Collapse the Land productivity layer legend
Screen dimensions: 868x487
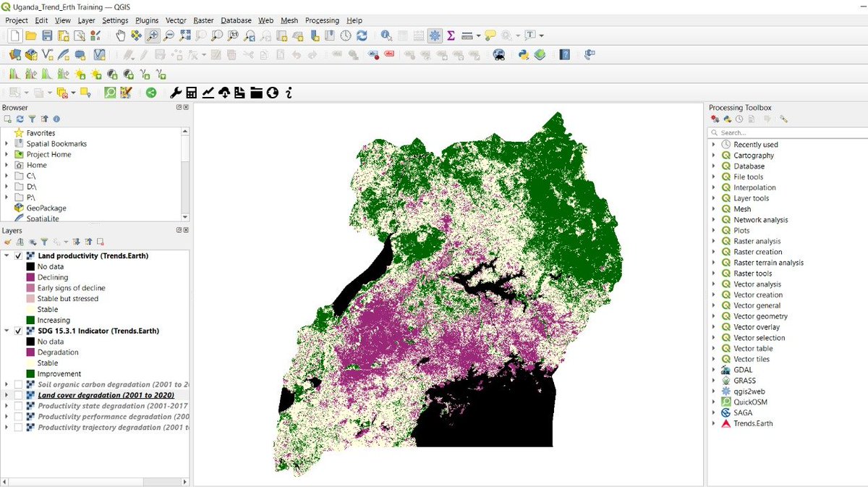click(7, 256)
